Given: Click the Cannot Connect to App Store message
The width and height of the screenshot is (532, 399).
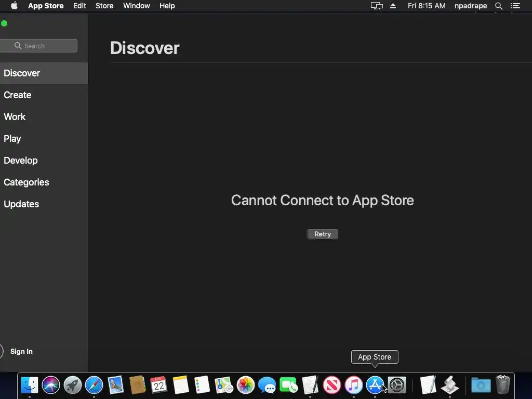Looking at the screenshot, I should pos(322,200).
